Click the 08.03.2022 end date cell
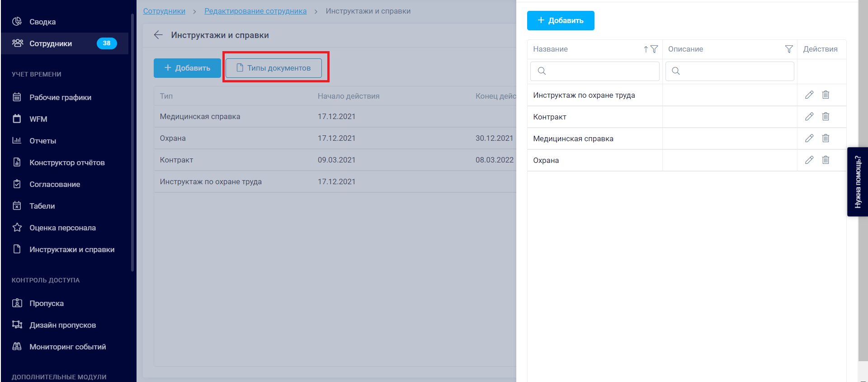Viewport: 868px width, 382px height. click(495, 160)
